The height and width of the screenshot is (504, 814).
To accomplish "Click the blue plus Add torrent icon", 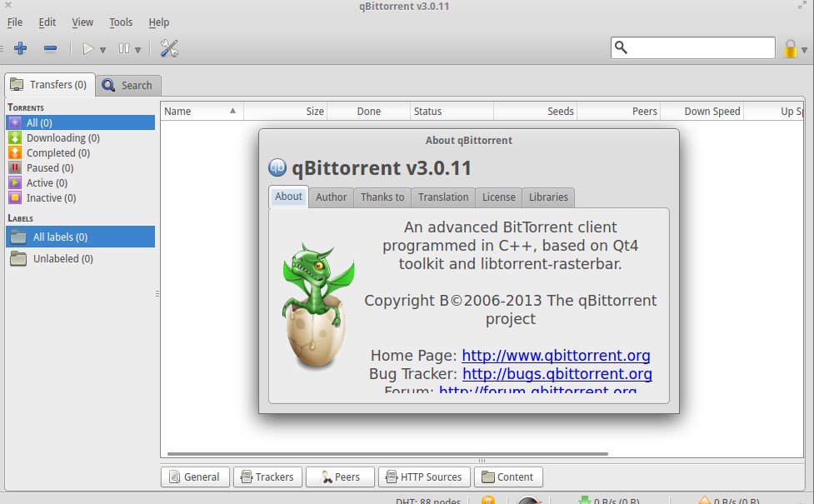I will [20, 49].
